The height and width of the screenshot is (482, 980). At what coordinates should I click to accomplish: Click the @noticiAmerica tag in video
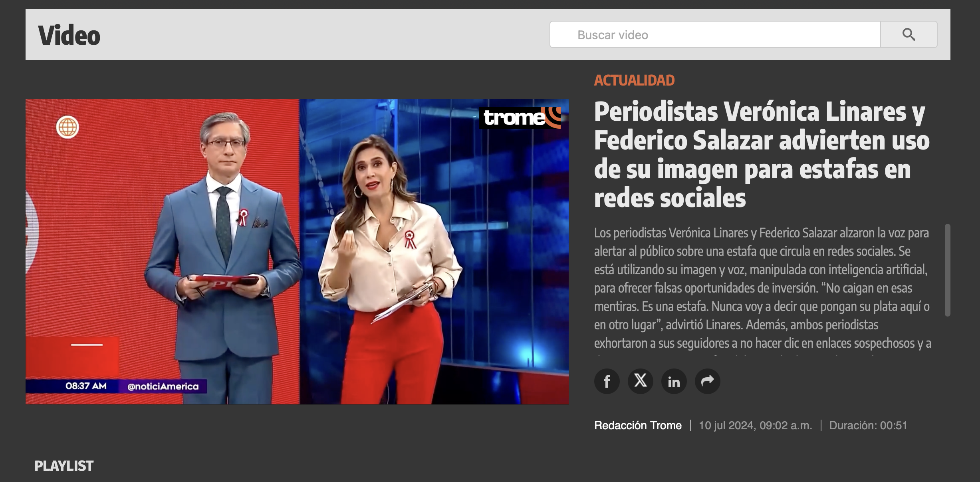pyautogui.click(x=163, y=386)
